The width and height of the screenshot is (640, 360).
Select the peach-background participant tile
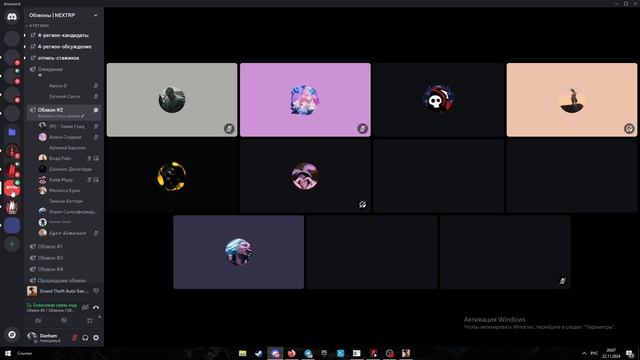coord(572,100)
